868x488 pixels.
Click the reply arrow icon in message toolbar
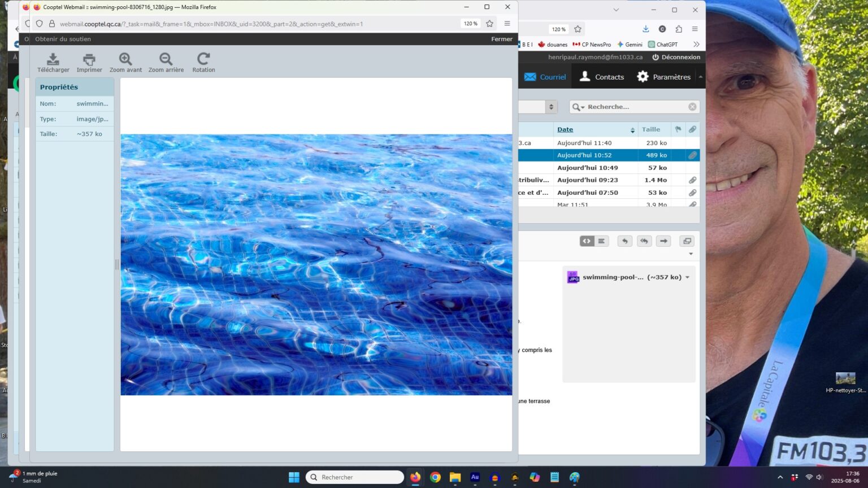pos(624,241)
